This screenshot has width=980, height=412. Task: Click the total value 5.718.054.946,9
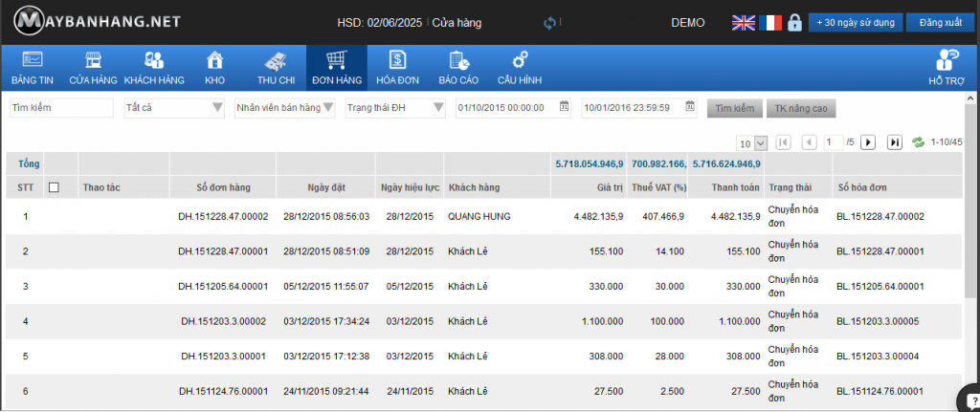pos(590,164)
